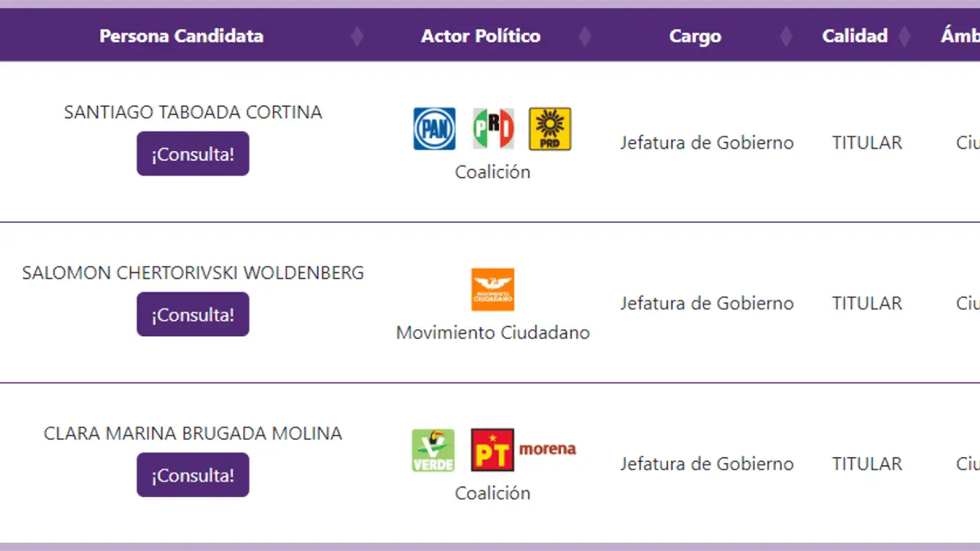The width and height of the screenshot is (980, 551).
Task: Click the Partido Verde logo
Action: [x=433, y=451]
